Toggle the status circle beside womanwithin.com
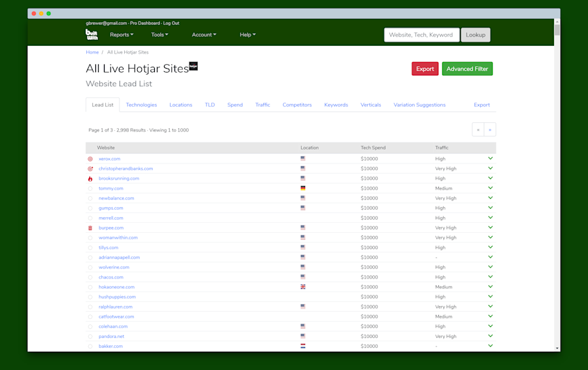The image size is (588, 370). pyautogui.click(x=90, y=238)
